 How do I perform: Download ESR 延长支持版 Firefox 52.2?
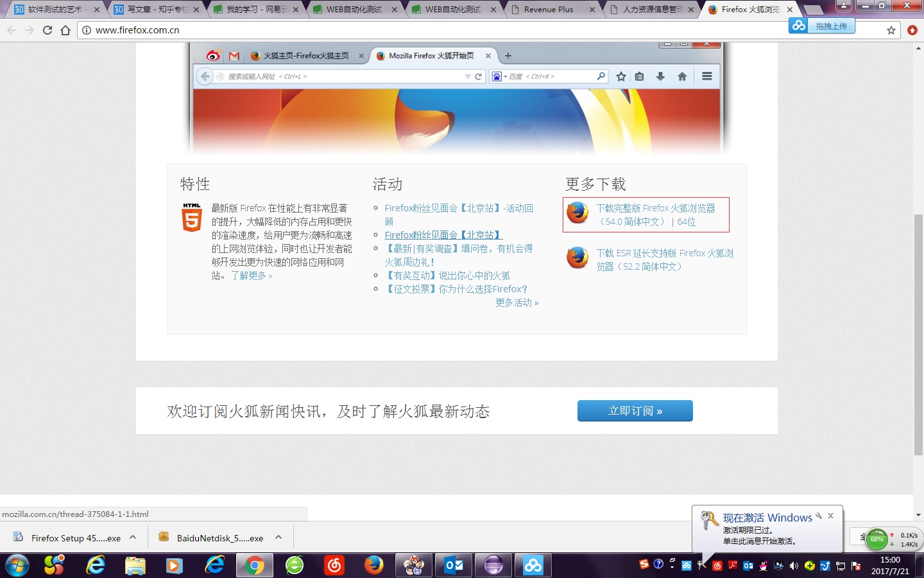click(665, 259)
